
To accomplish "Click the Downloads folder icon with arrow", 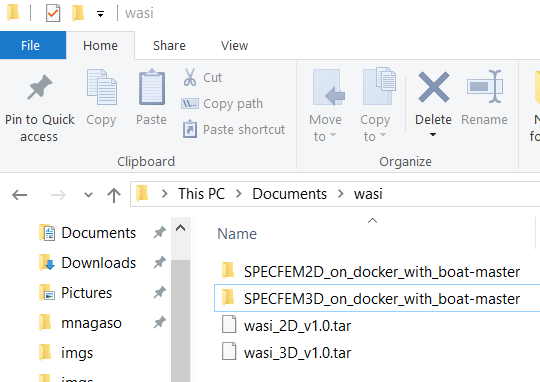I will [47, 262].
